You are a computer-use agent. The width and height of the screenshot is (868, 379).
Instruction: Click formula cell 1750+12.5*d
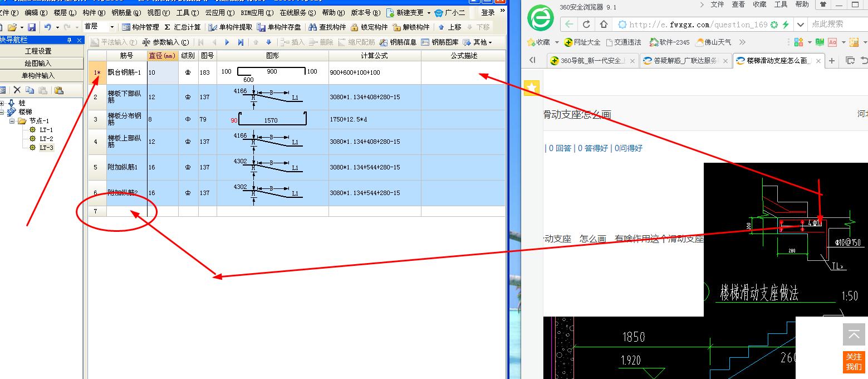coord(375,120)
